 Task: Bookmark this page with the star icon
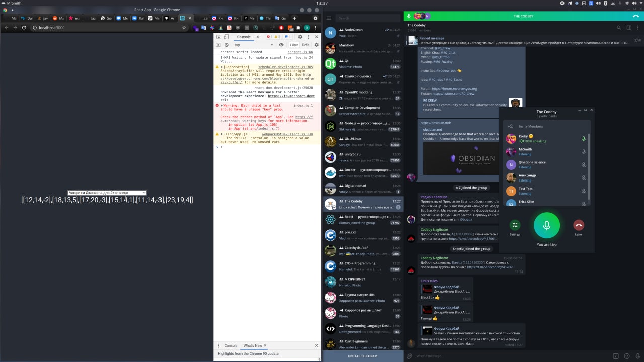point(184,28)
